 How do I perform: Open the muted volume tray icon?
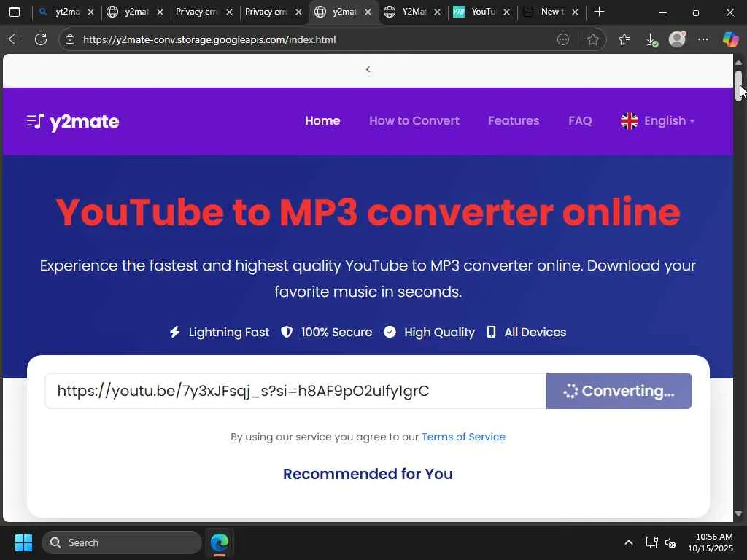click(x=670, y=542)
